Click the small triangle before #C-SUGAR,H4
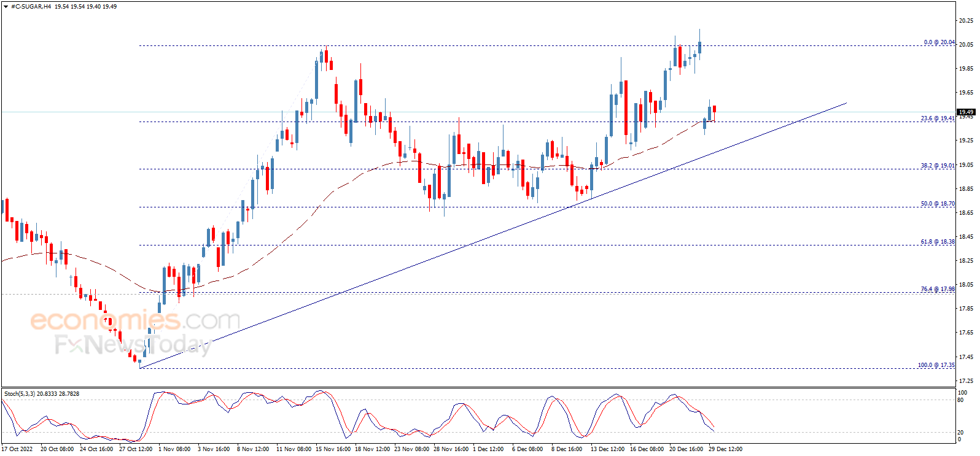The height and width of the screenshot is (456, 980). point(6,7)
